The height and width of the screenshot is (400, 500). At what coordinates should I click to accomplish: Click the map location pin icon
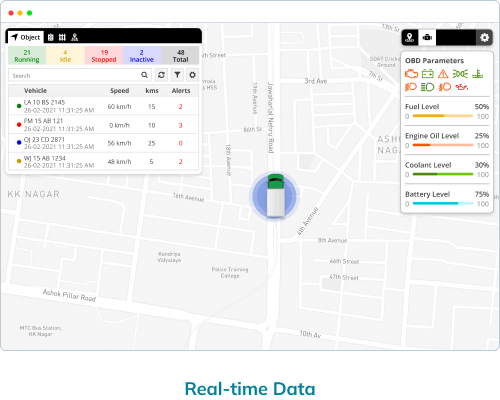[x=410, y=37]
